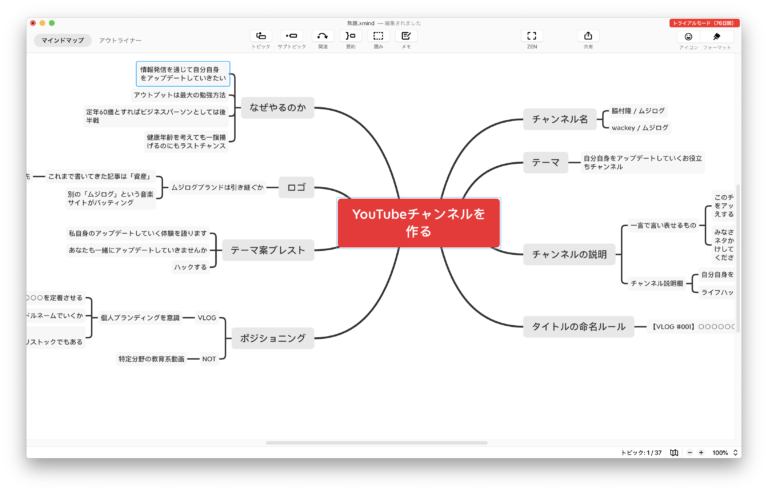Click the zoom out minus button
This screenshot has width=768, height=493.
click(688, 453)
